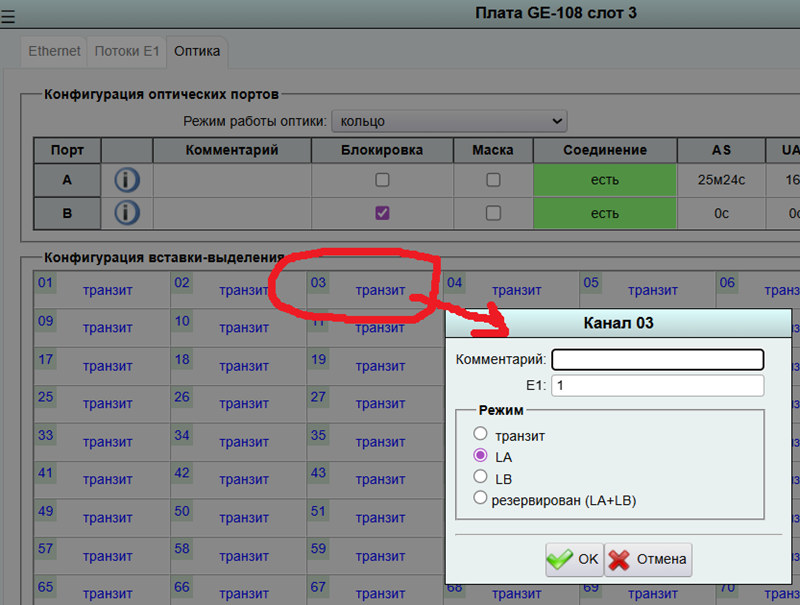Click the green checkmark OK button

click(573, 559)
